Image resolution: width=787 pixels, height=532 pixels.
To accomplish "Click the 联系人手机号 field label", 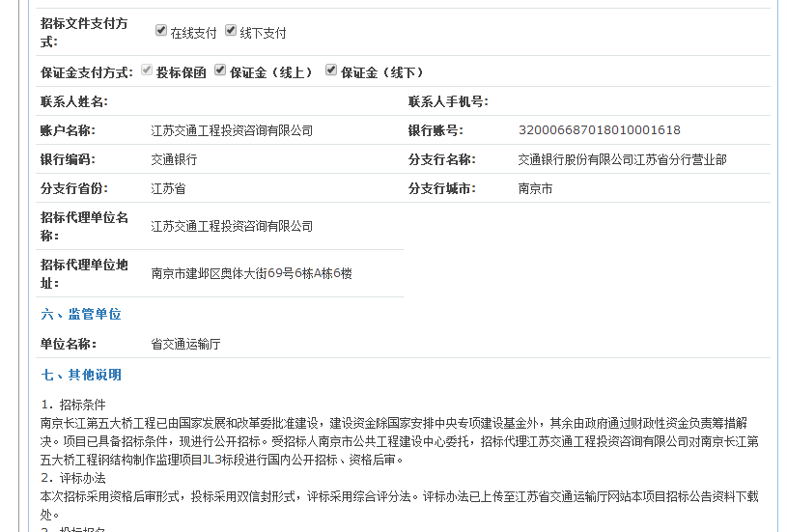I will [447, 101].
